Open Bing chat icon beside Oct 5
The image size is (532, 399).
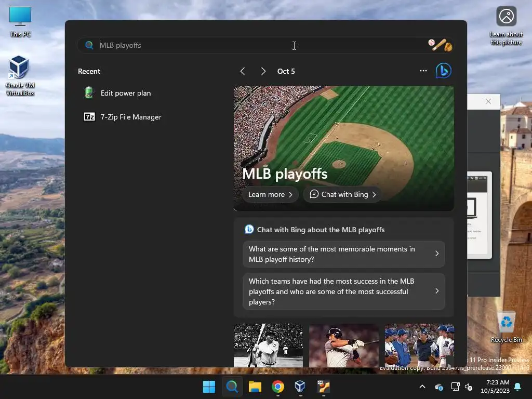tap(444, 71)
